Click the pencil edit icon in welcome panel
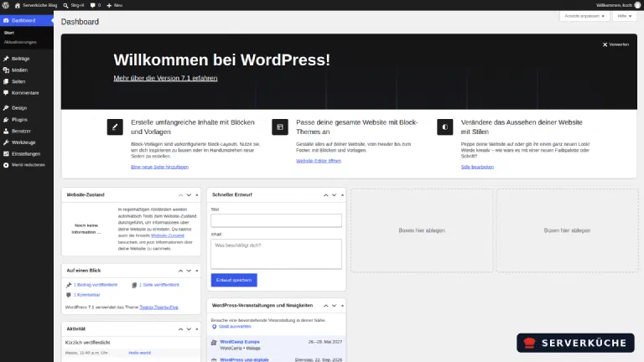 (x=115, y=127)
